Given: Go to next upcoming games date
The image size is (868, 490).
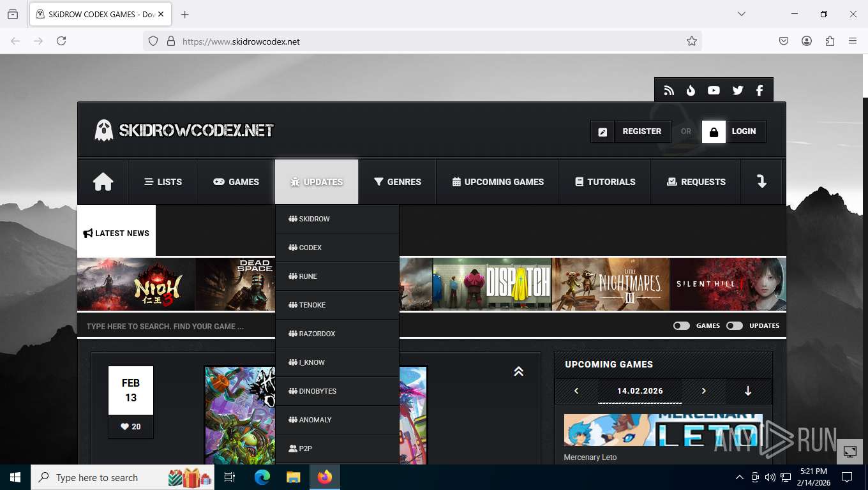Looking at the screenshot, I should pyautogui.click(x=704, y=391).
